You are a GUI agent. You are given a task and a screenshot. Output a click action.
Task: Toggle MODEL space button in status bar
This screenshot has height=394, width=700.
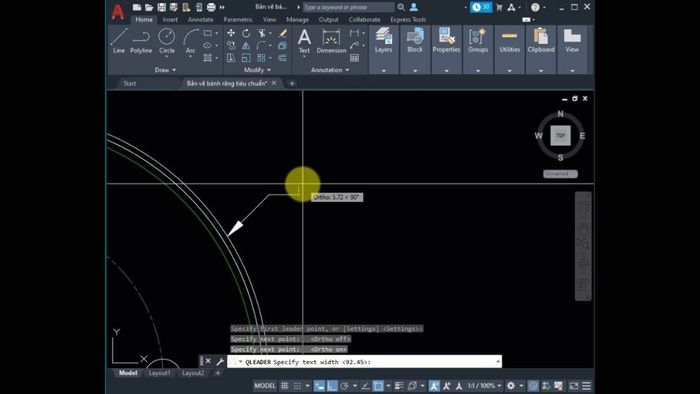click(265, 386)
